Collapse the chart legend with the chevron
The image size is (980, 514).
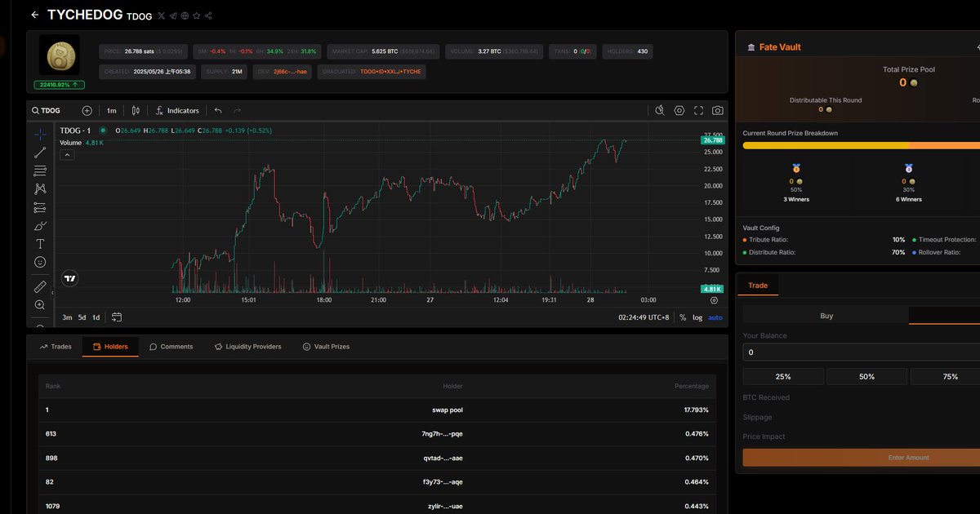pos(68,155)
